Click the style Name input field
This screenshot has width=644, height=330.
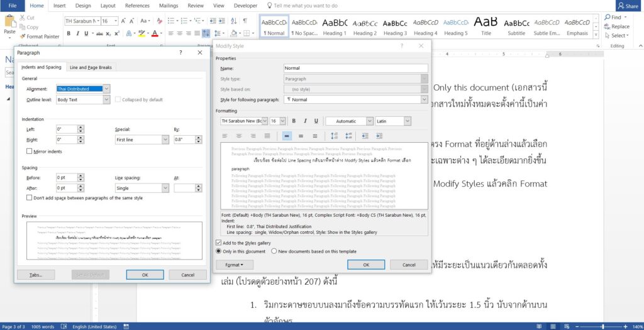click(355, 68)
